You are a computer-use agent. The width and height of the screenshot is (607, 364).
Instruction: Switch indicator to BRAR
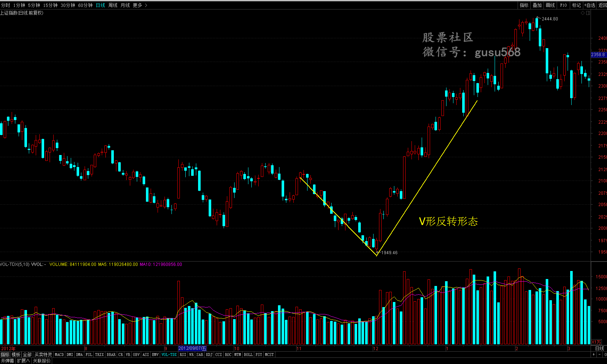(x=111, y=355)
